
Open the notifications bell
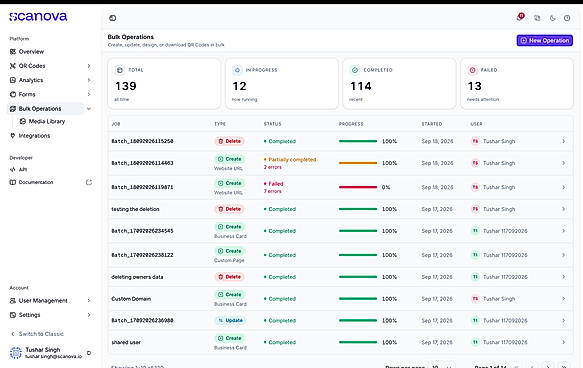click(x=520, y=17)
